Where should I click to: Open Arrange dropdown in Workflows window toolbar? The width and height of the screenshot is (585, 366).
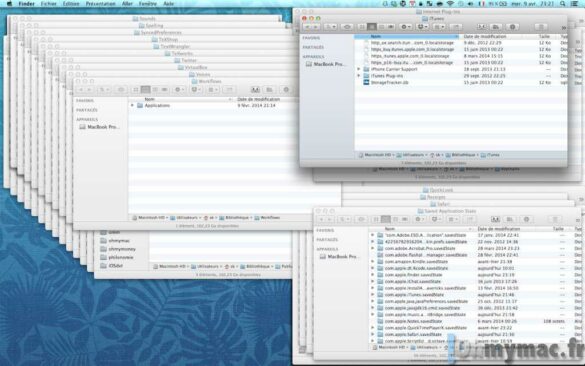pos(213,90)
